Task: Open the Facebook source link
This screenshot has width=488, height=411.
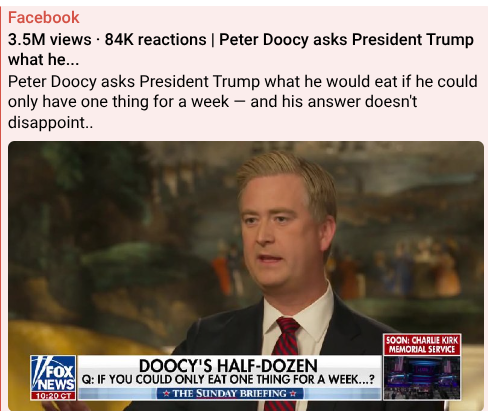Action: click(x=44, y=17)
